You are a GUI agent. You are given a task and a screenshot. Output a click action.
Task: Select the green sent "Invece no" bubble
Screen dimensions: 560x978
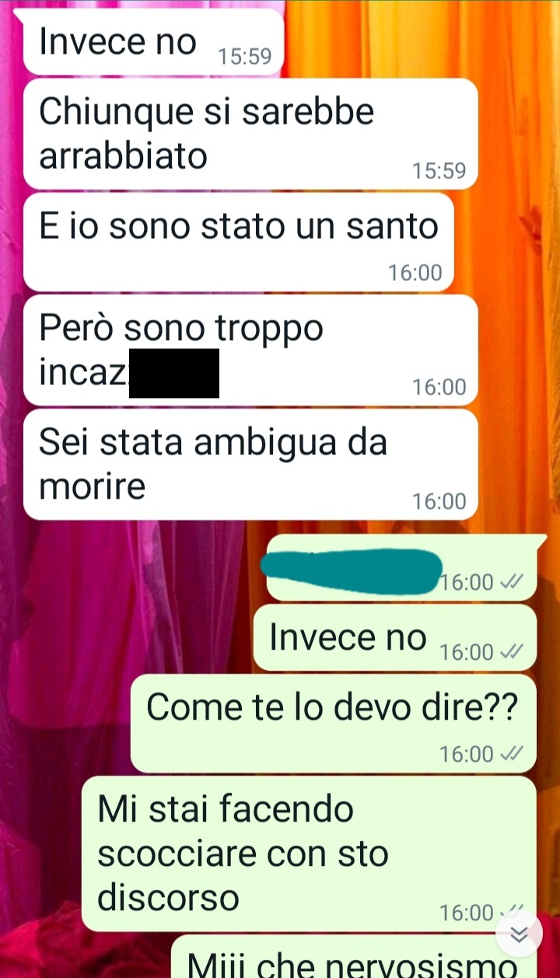[x=395, y=637]
